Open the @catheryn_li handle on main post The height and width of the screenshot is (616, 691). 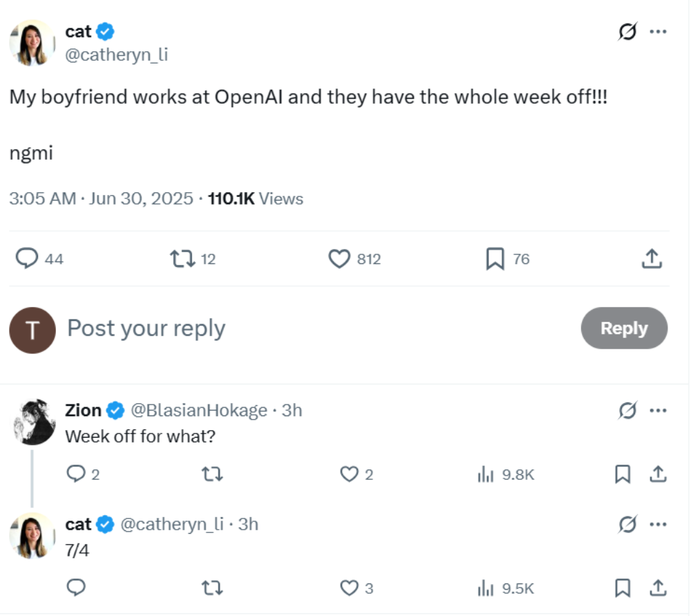point(116,55)
